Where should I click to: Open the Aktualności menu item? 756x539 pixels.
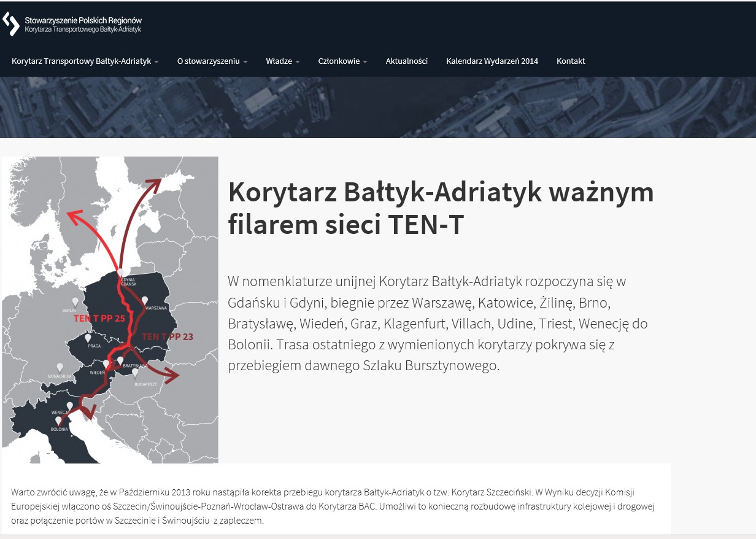click(x=406, y=61)
